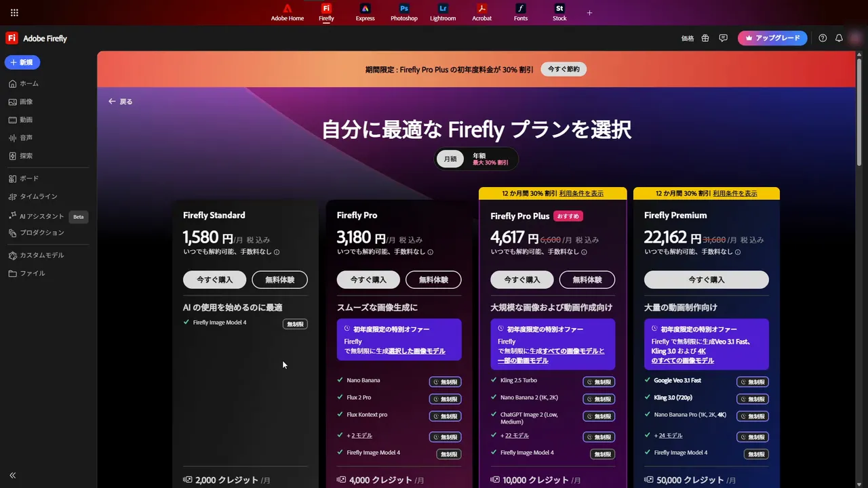Click '50,000 クレジット' text in Premium
868x488 pixels.
coord(690,480)
